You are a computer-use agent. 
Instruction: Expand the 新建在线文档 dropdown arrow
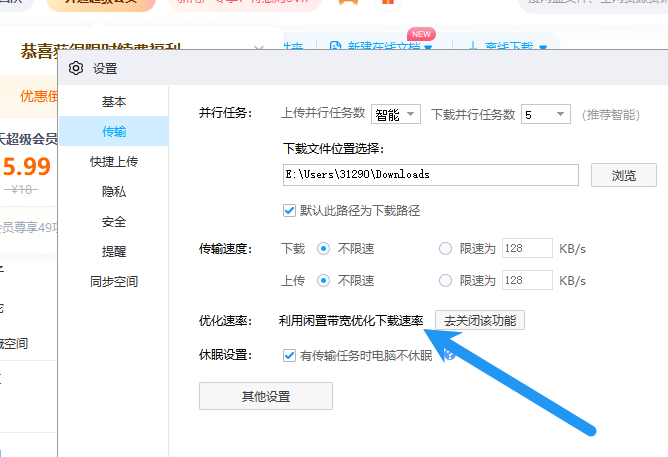coord(428,47)
